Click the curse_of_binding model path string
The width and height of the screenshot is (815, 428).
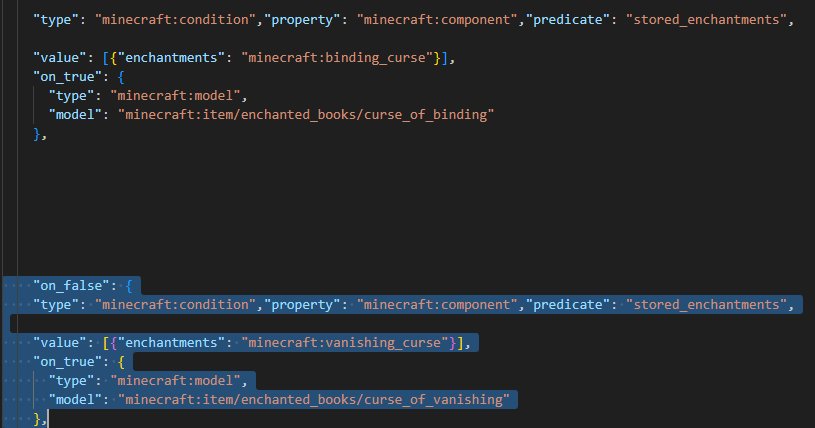[x=306, y=115]
